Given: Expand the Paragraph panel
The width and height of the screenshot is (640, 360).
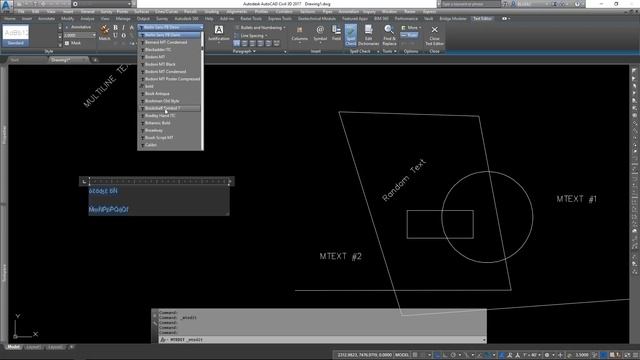Looking at the screenshot, I should pos(244,51).
